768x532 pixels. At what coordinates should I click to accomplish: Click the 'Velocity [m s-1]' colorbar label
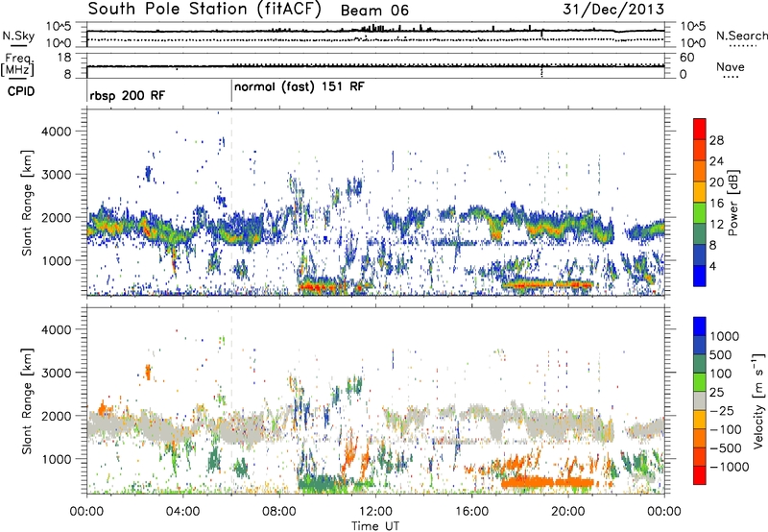point(758,400)
